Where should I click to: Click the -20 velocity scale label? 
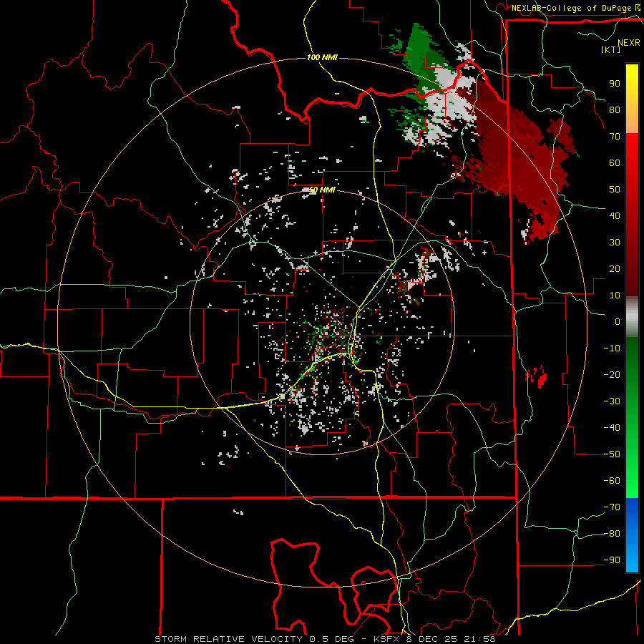(x=612, y=375)
